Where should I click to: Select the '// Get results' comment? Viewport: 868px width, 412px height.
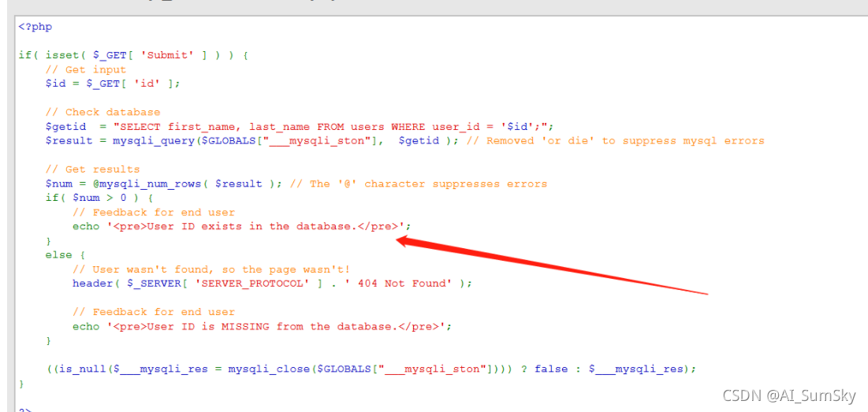tap(92, 169)
